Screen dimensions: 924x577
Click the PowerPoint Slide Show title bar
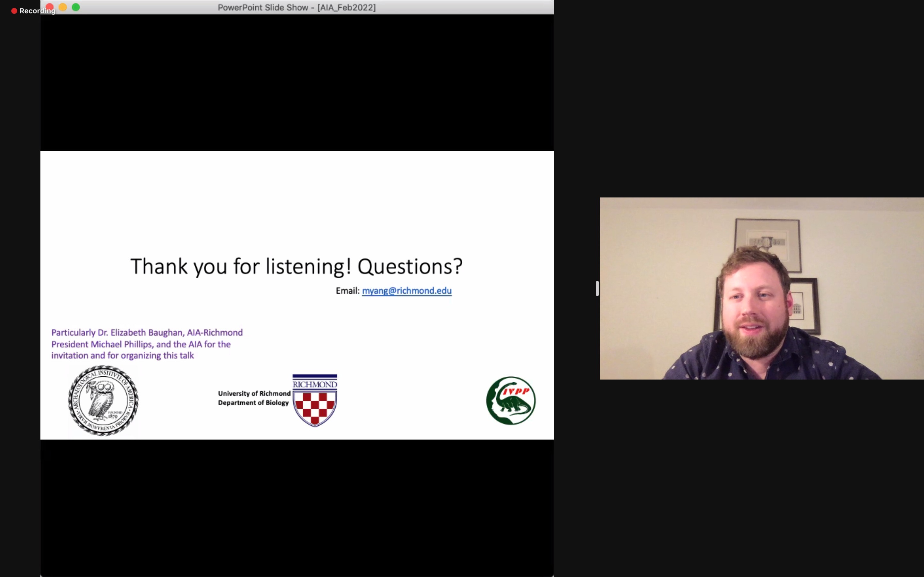point(297,7)
